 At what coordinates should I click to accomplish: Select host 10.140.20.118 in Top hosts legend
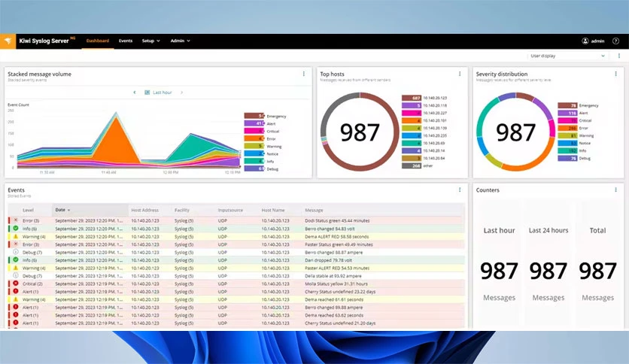(424, 105)
